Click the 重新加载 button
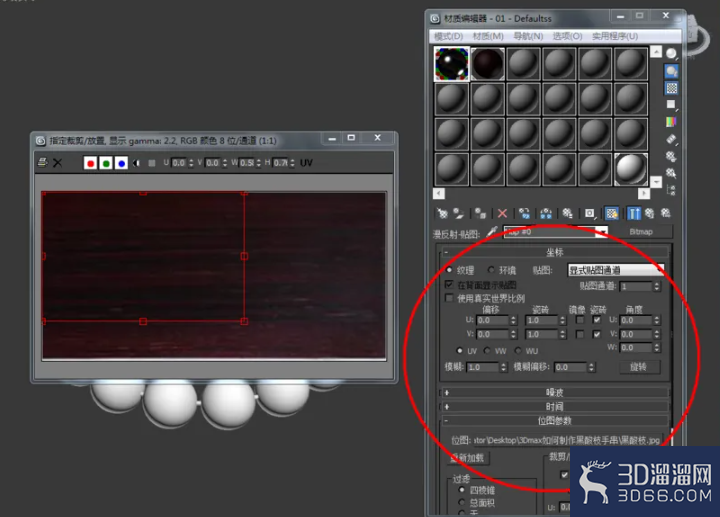The image size is (720, 517). pos(467,457)
